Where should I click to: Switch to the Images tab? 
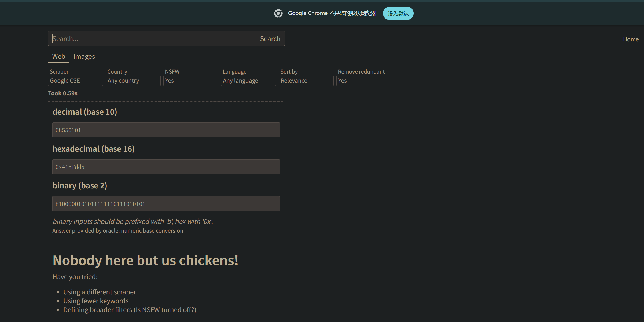[84, 57]
